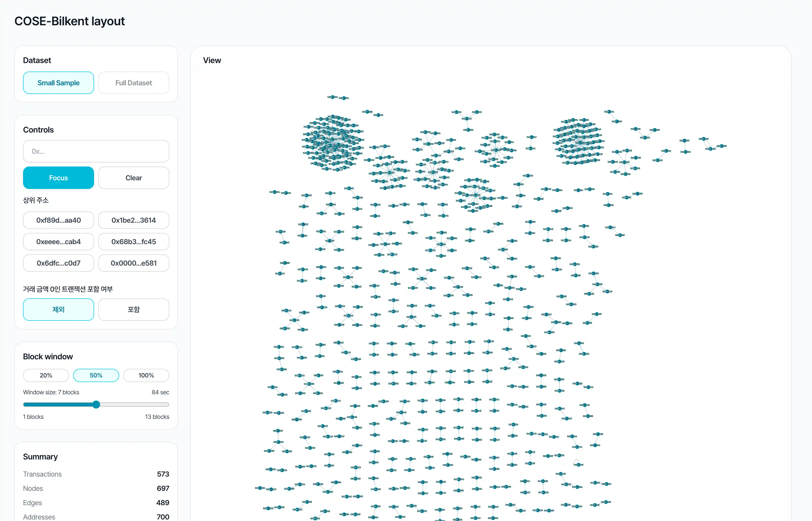
Task: Pick address chip 0x68b3...fc45
Action: tap(133, 242)
